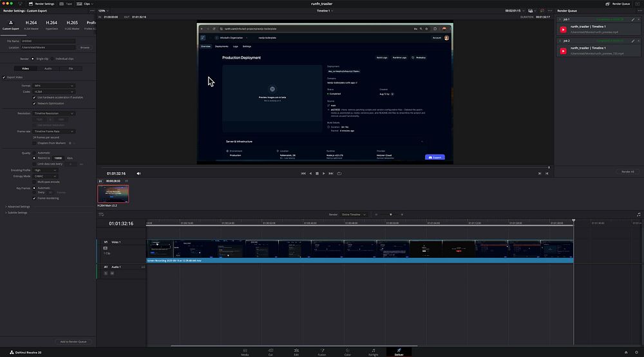The width and height of the screenshot is (644, 357).
Task: Open the Media page
Action: [245, 352]
